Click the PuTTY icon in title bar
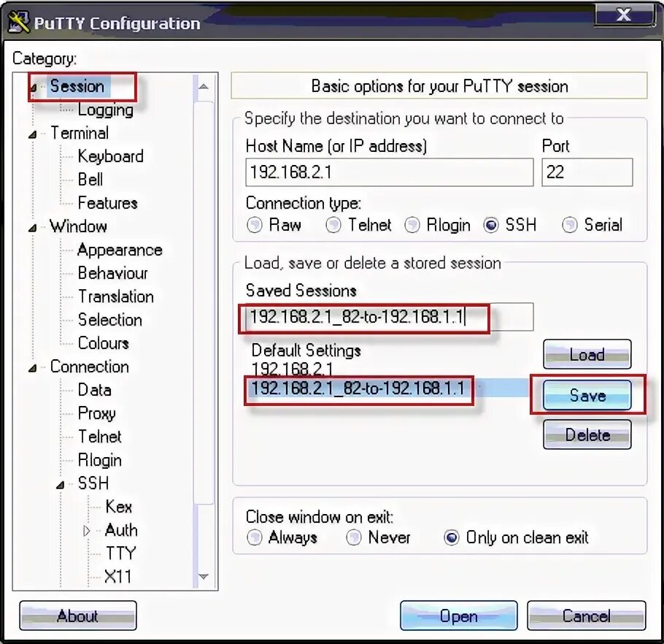 (x=19, y=22)
